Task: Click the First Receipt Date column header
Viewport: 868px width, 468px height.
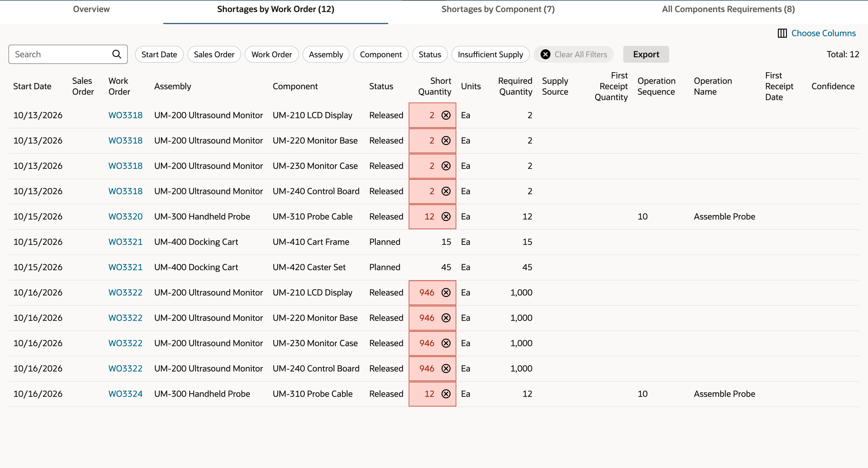Action: click(x=779, y=86)
